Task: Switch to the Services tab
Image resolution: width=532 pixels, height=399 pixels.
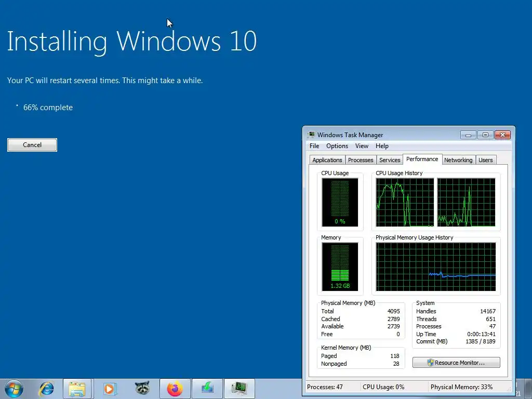Action: pyautogui.click(x=390, y=160)
